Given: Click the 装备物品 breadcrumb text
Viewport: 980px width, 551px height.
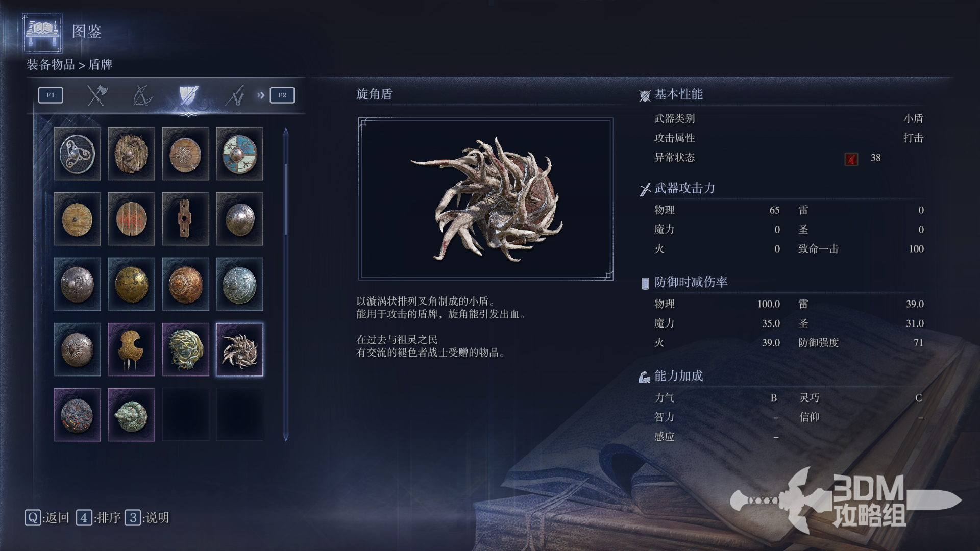Looking at the screenshot, I should 51,65.
